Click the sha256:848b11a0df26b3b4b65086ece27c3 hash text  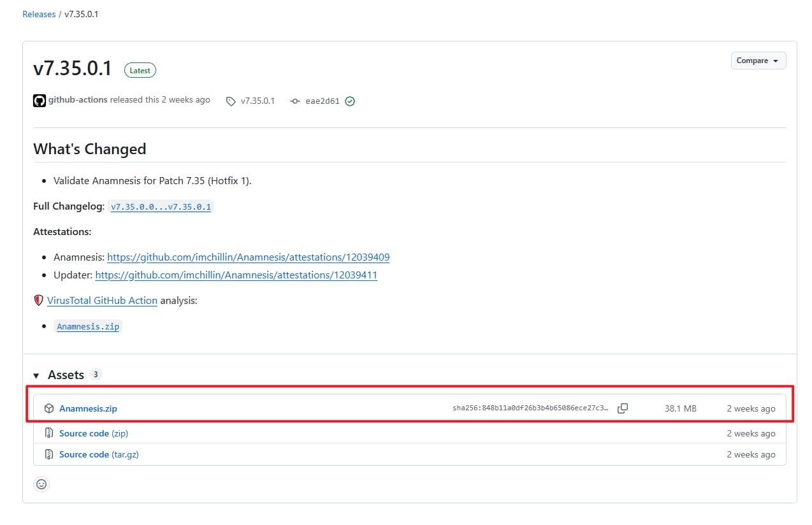click(x=530, y=408)
